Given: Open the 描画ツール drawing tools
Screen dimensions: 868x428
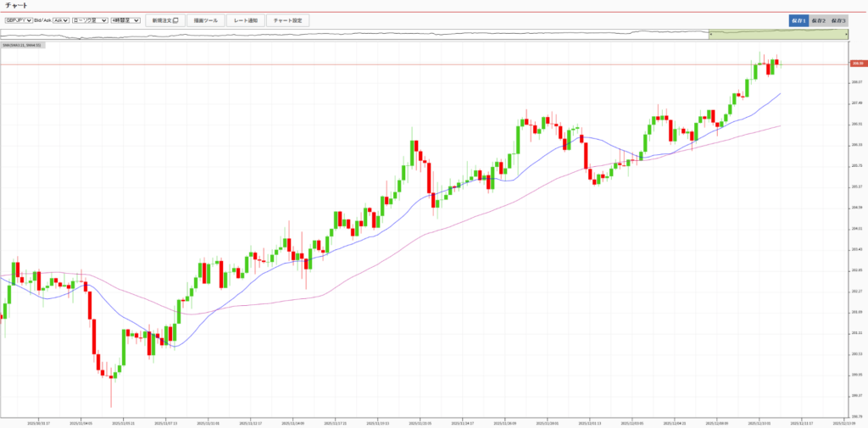Looking at the screenshot, I should point(205,19).
